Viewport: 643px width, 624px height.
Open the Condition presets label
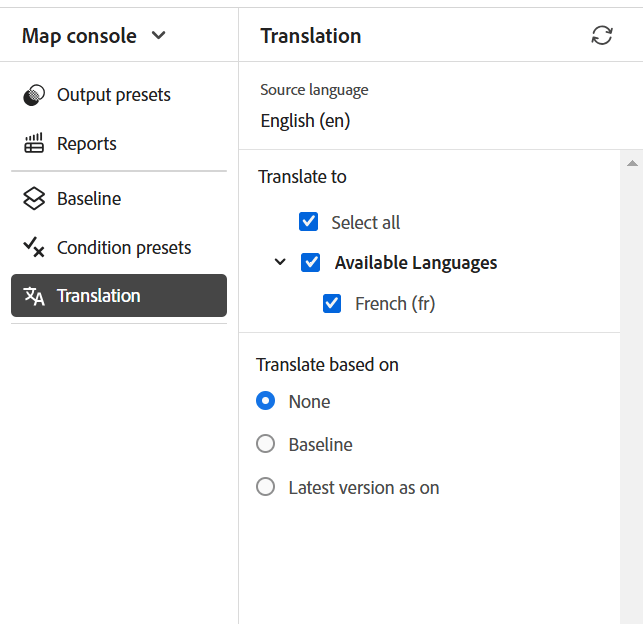(124, 247)
